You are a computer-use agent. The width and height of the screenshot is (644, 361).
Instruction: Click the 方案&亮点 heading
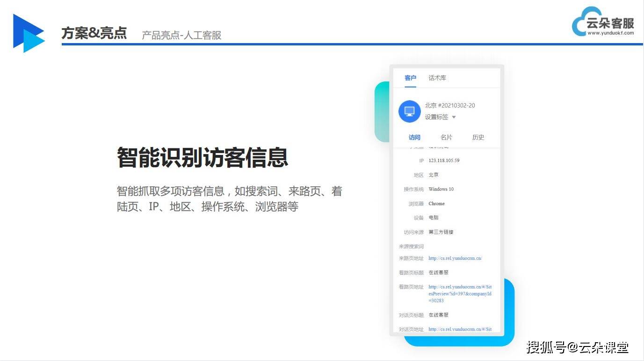coord(94,32)
